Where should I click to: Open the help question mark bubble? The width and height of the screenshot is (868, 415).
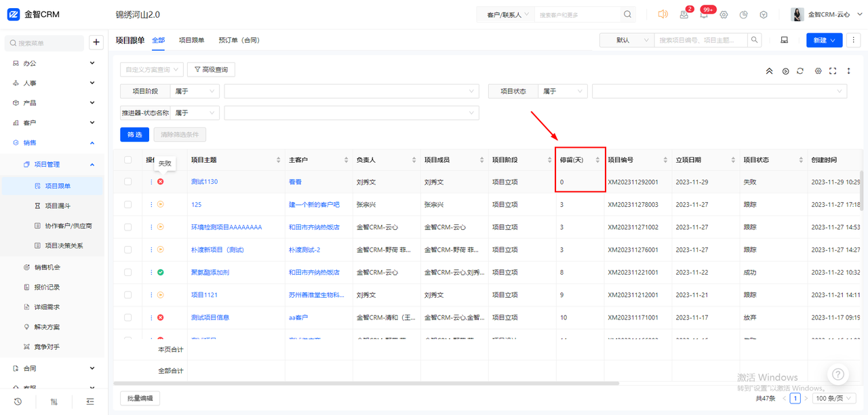point(838,374)
